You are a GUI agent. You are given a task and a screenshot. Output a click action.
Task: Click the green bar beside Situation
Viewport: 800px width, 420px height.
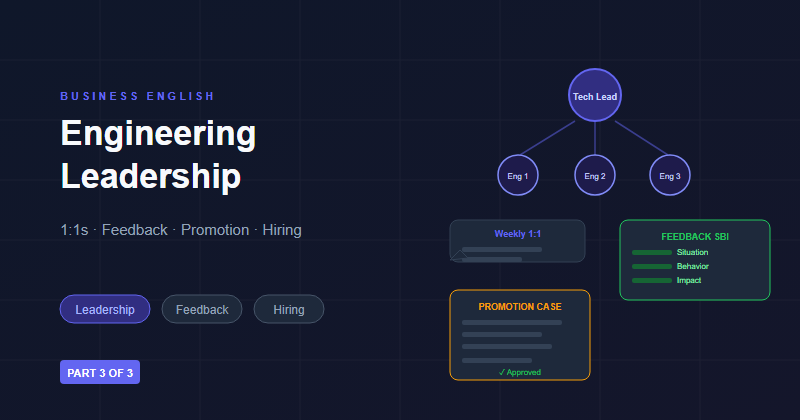tap(652, 253)
